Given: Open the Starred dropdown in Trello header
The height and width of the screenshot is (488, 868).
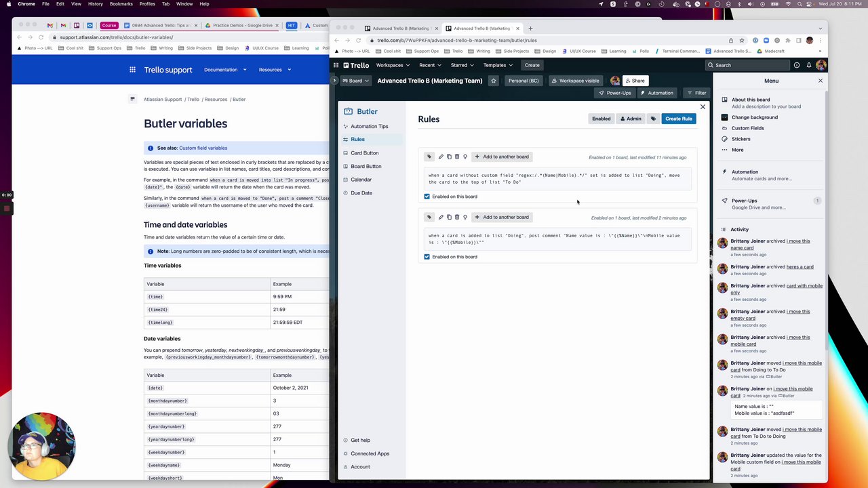Looking at the screenshot, I should [x=462, y=65].
